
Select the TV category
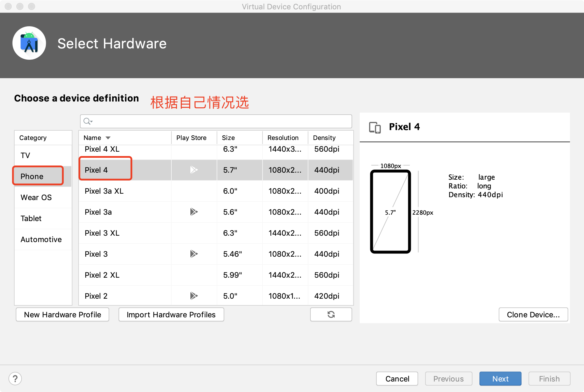(x=43, y=155)
